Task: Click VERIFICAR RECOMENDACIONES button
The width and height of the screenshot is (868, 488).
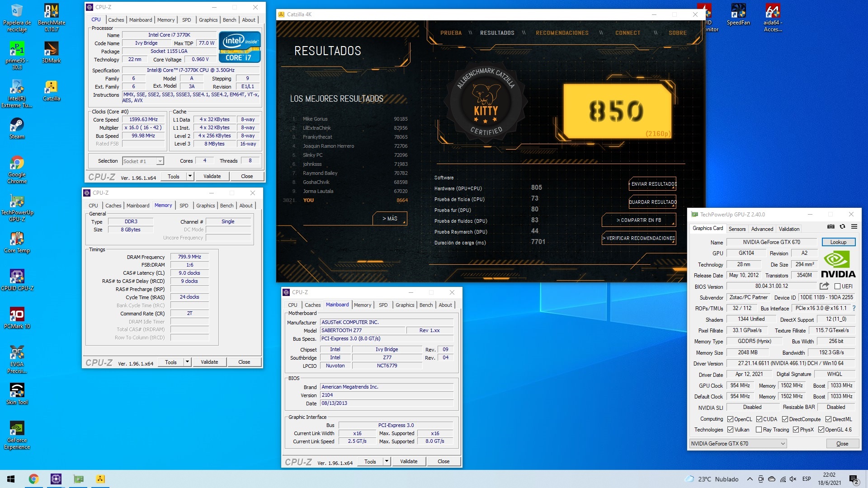Action: pos(639,238)
